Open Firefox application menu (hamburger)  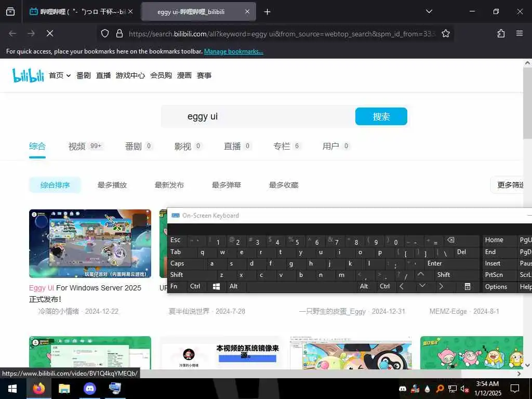coord(520,33)
